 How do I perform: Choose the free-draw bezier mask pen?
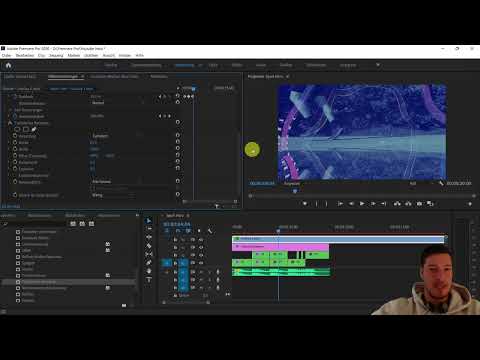coord(34,129)
